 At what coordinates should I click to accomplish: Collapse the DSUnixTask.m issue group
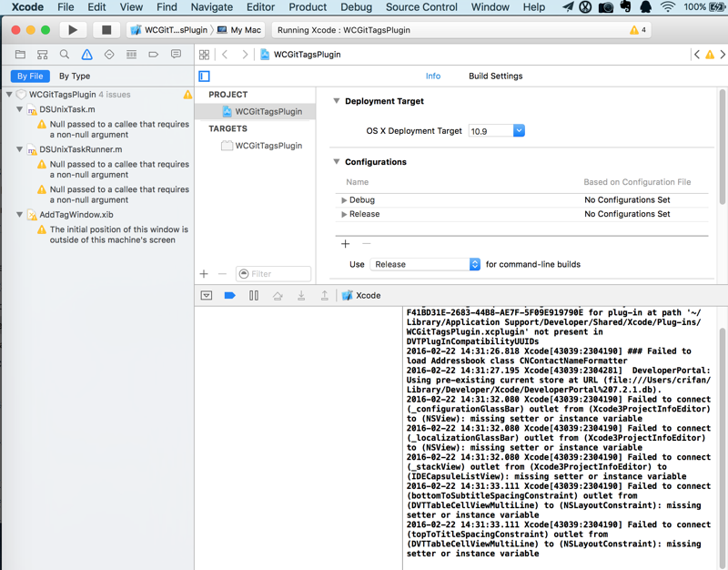point(19,109)
